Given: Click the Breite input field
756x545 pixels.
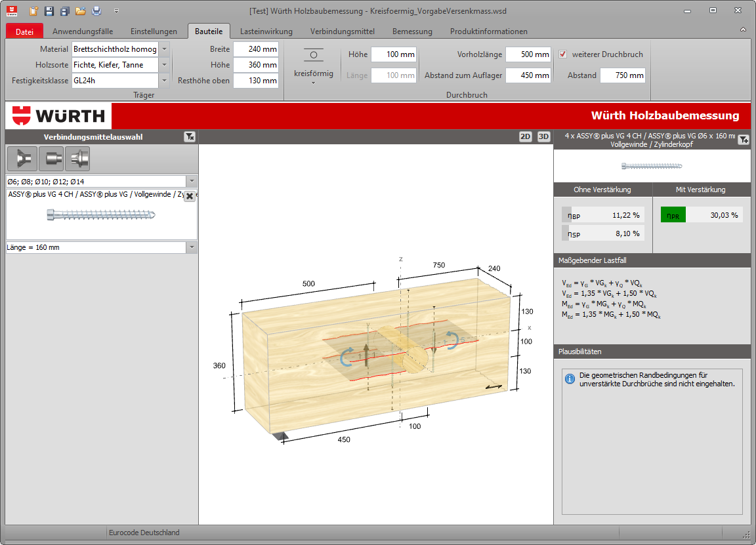Looking at the screenshot, I should coord(256,49).
